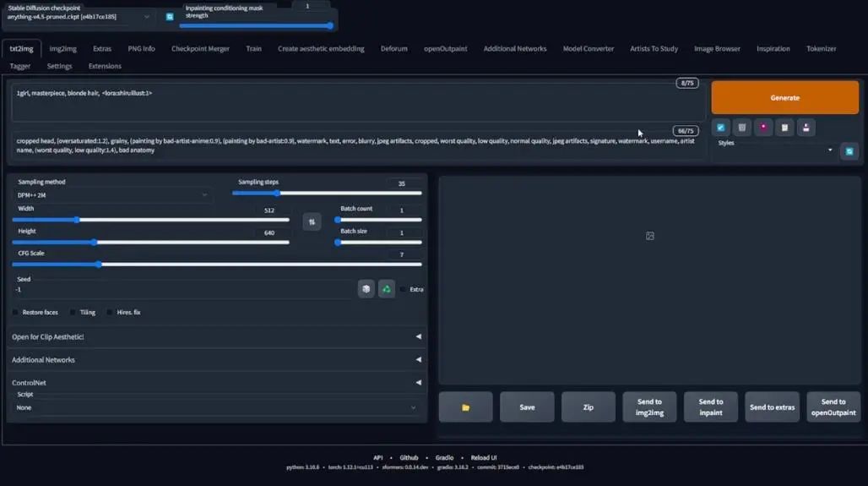Screen dimensions: 868x486
Task: Open Sampling method dropdown
Action: tap(112, 195)
